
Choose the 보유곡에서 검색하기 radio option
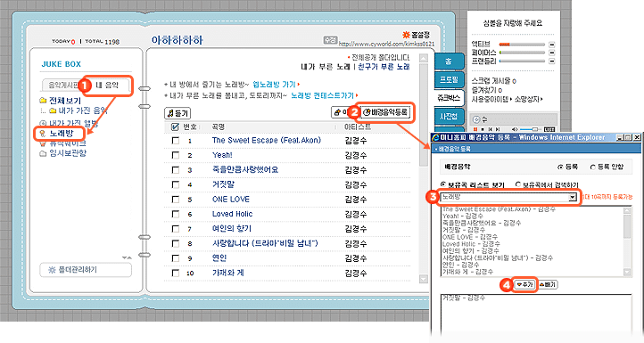pyautogui.click(x=518, y=184)
